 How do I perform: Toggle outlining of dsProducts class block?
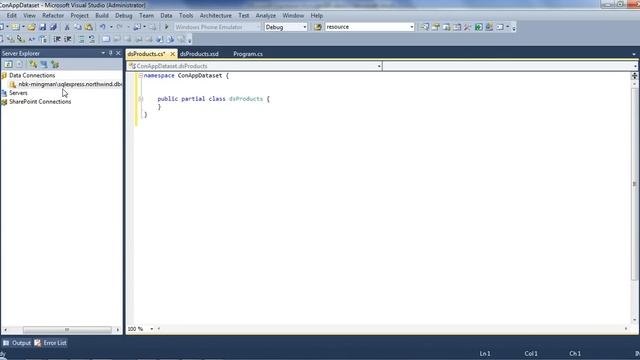(140, 99)
